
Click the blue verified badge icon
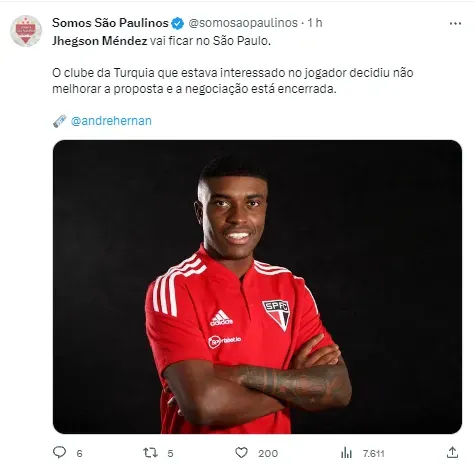point(177,23)
